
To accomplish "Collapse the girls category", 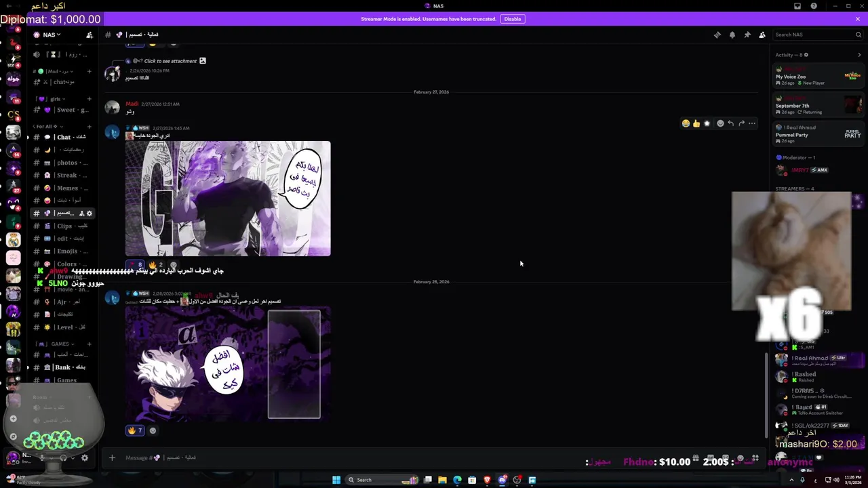I will pyautogui.click(x=49, y=99).
